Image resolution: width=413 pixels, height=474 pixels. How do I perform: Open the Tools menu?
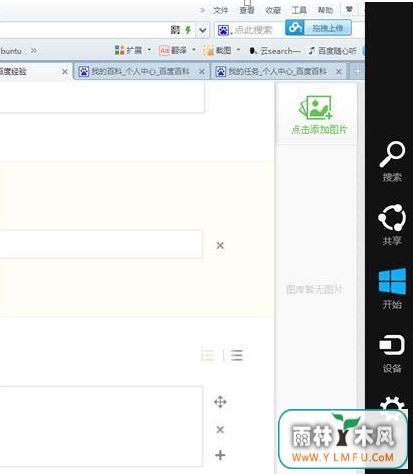tap(299, 10)
